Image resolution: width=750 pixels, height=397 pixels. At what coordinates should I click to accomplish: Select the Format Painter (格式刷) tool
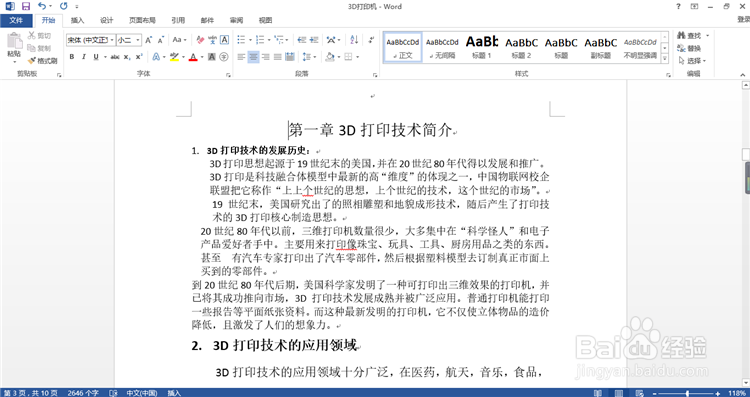pyautogui.click(x=43, y=61)
